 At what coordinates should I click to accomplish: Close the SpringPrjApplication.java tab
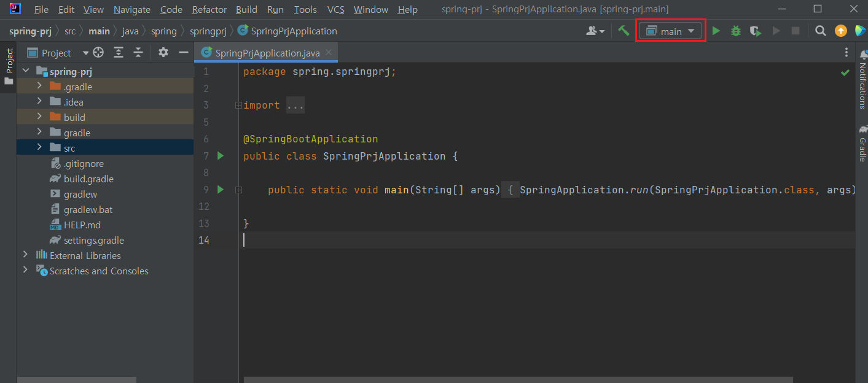(329, 53)
